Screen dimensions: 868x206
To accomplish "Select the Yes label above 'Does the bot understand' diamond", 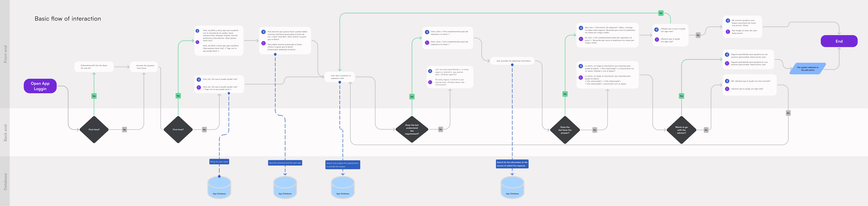I will coord(412,97).
